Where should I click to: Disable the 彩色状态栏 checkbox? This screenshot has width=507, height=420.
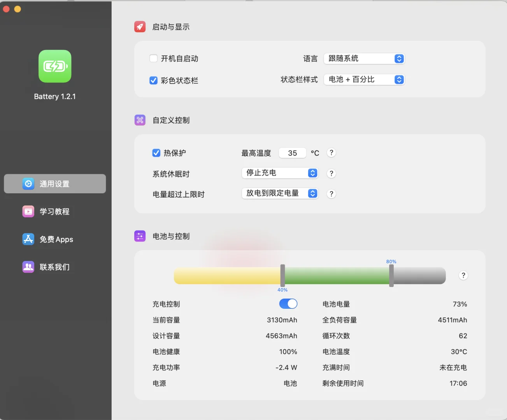[154, 80]
